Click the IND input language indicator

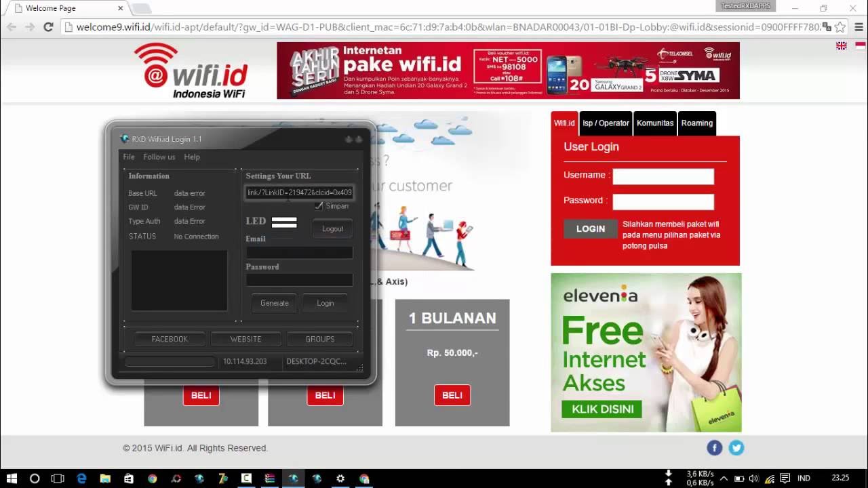804,479
